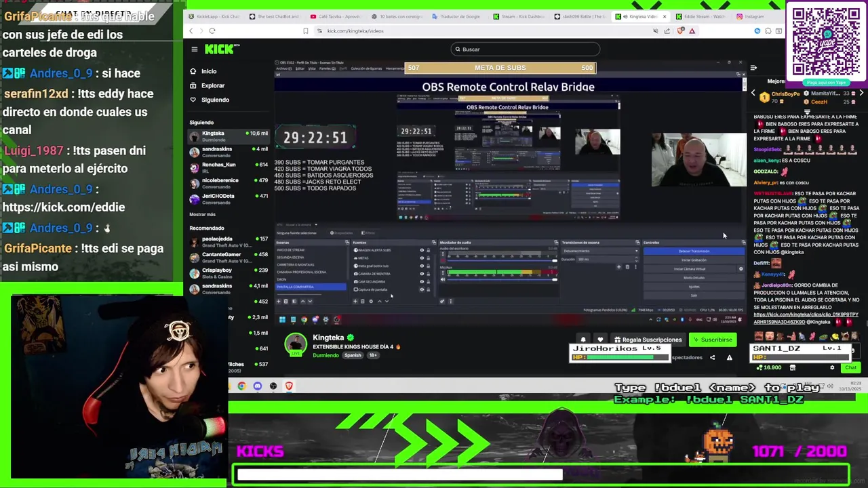Go back in browser history

tap(191, 30)
